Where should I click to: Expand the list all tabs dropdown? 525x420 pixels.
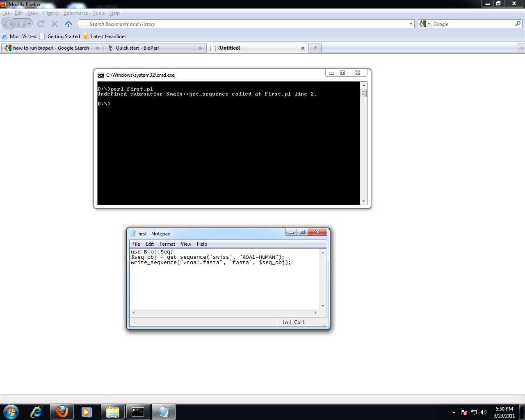point(521,48)
